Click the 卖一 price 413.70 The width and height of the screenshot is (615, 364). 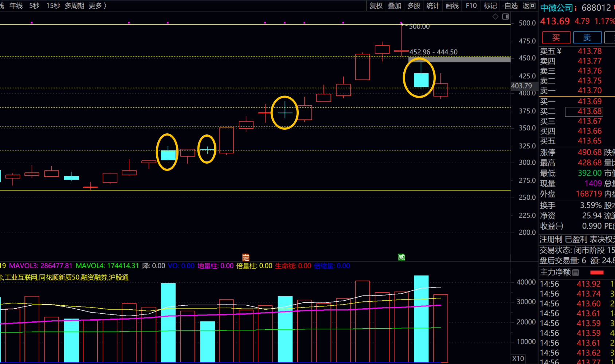pyautogui.click(x=589, y=91)
